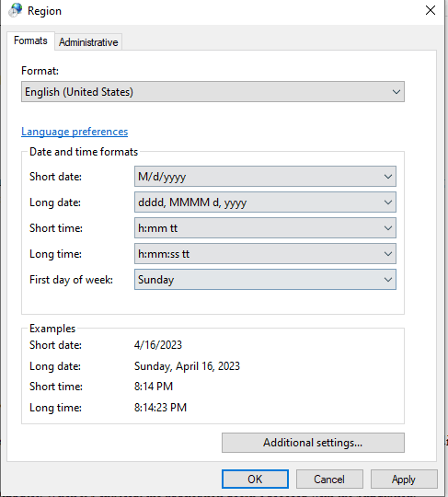This screenshot has height=497, width=448.
Task: Open the Short time format dropdown arrow
Action: pyautogui.click(x=388, y=228)
